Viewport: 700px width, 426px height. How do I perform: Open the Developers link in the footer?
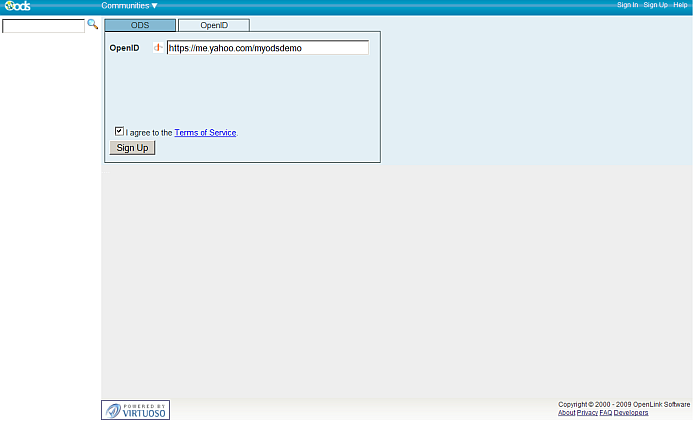[631, 413]
